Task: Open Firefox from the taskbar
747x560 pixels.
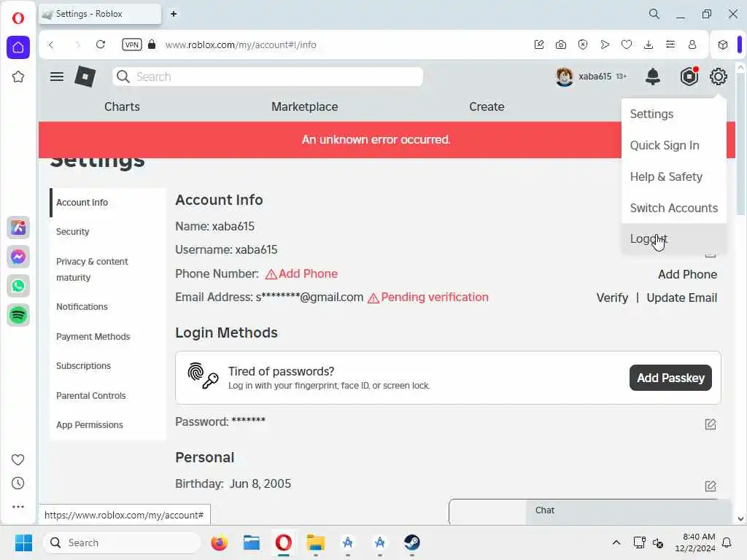Action: point(219,542)
